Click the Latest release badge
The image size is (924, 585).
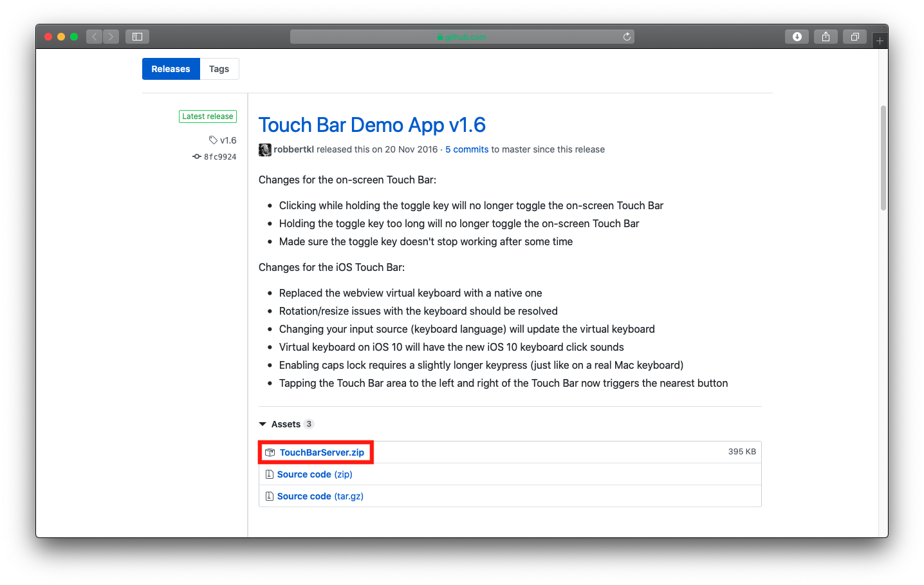pyautogui.click(x=208, y=116)
